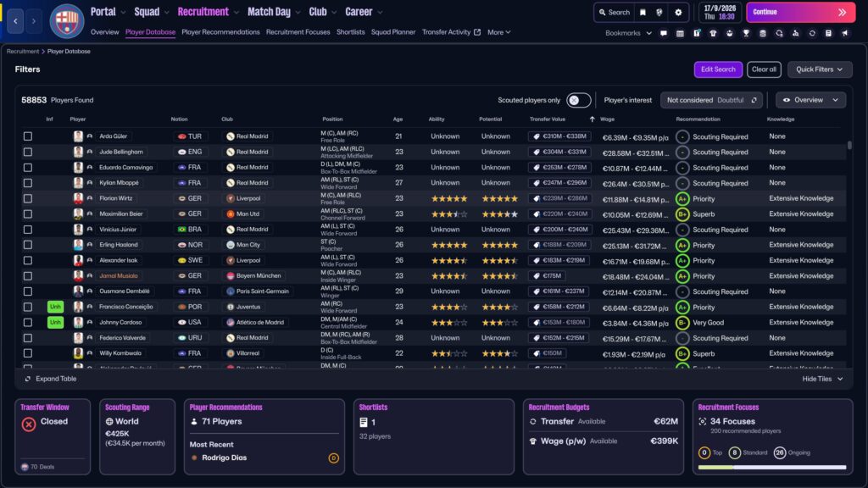
Task: Click the B- recommendation badge for Johnny Cardoso
Action: pos(682,323)
